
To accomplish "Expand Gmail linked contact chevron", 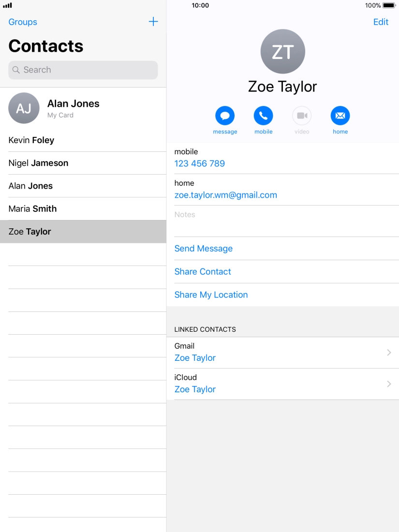I will coord(389,353).
